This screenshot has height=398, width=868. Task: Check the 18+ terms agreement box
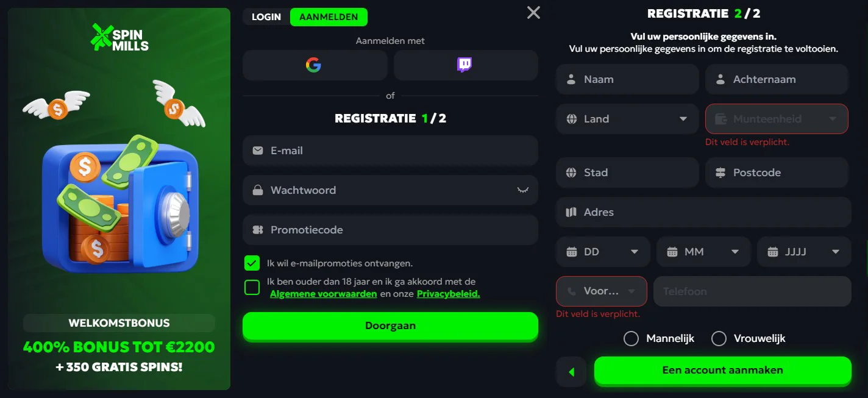[x=252, y=286]
